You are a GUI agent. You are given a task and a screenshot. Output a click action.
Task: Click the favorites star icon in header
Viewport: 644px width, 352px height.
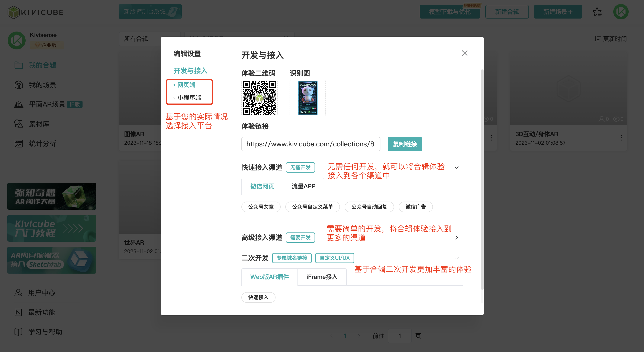(597, 12)
